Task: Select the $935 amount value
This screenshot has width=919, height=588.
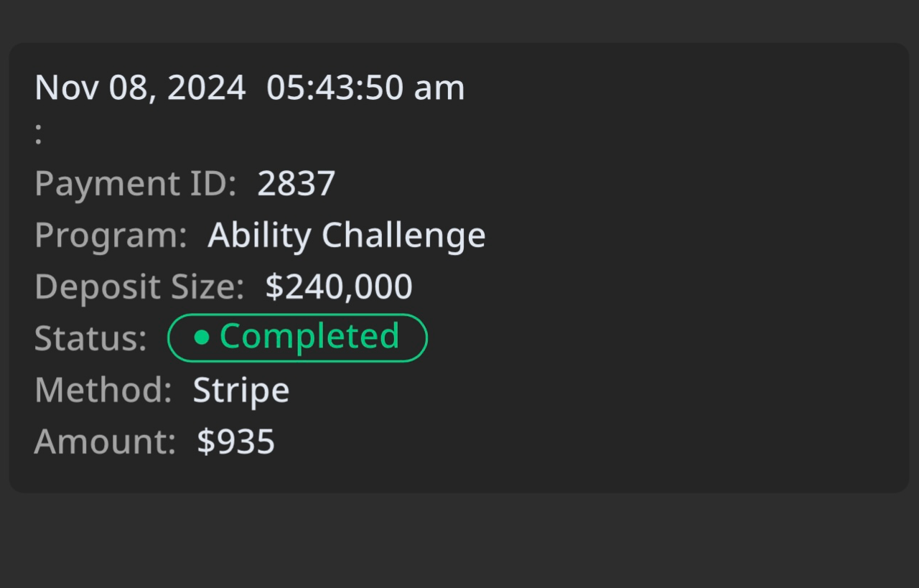Action: [x=236, y=442]
